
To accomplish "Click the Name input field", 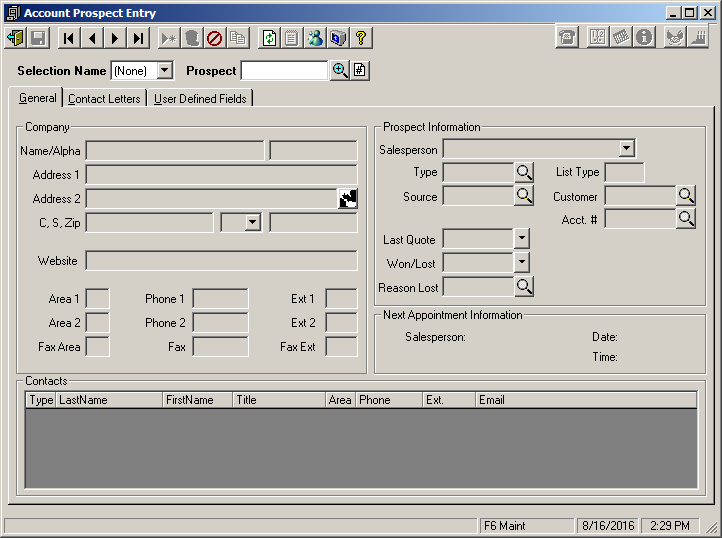I will (175, 151).
